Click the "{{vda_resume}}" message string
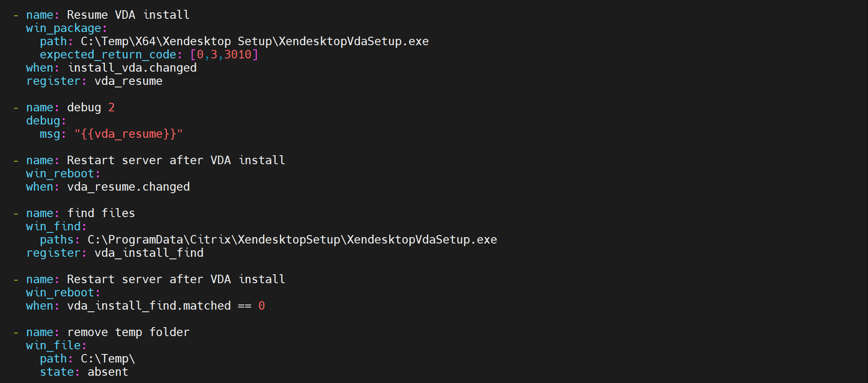 tap(128, 134)
